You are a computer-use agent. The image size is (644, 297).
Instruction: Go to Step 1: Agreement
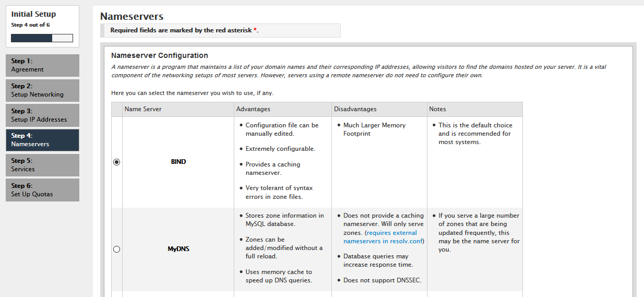[42, 65]
